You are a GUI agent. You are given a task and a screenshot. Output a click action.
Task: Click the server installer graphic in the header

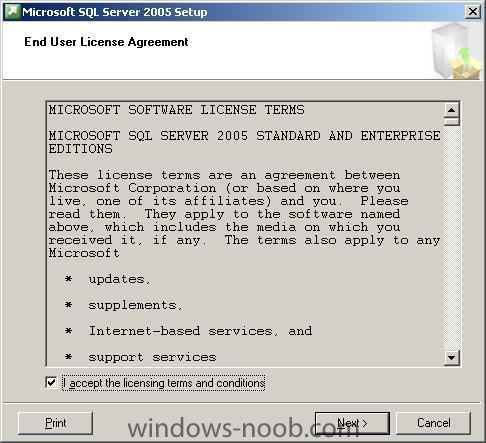456,51
